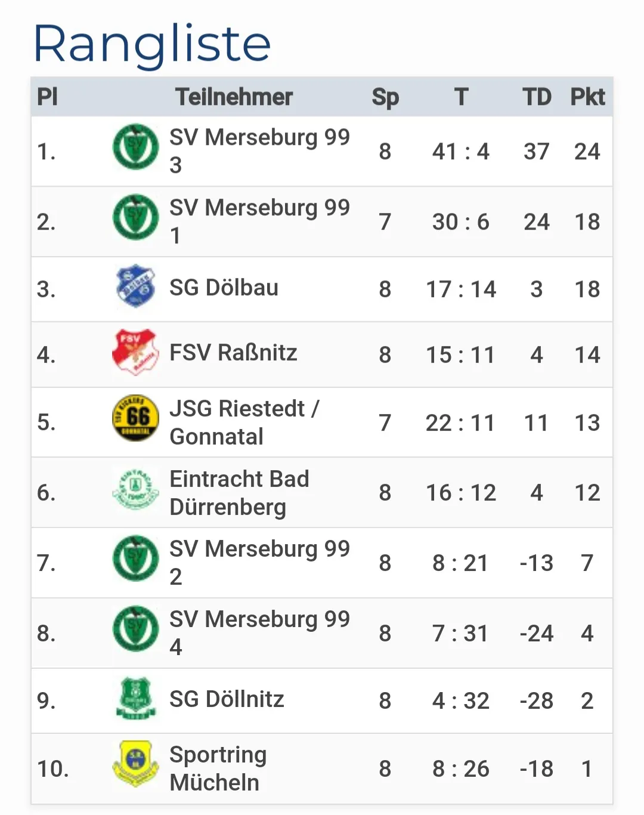
Task: Select the SV Merseburg 99 2 row logo
Action: coord(136,558)
